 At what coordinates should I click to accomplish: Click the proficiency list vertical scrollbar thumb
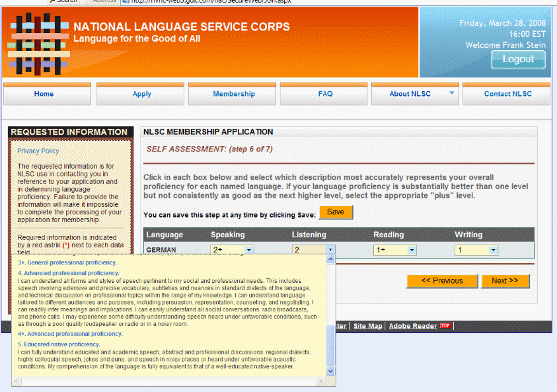tap(330, 344)
